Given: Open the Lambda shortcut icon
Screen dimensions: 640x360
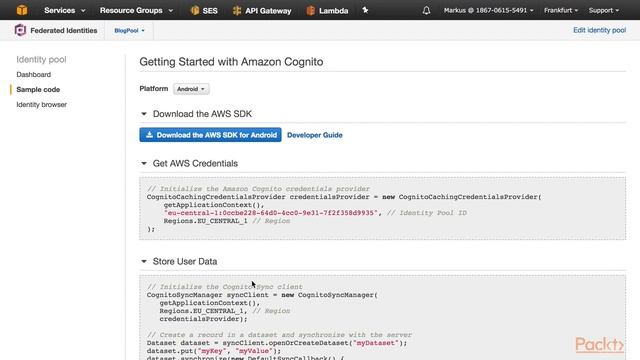Looking at the screenshot, I should point(311,11).
